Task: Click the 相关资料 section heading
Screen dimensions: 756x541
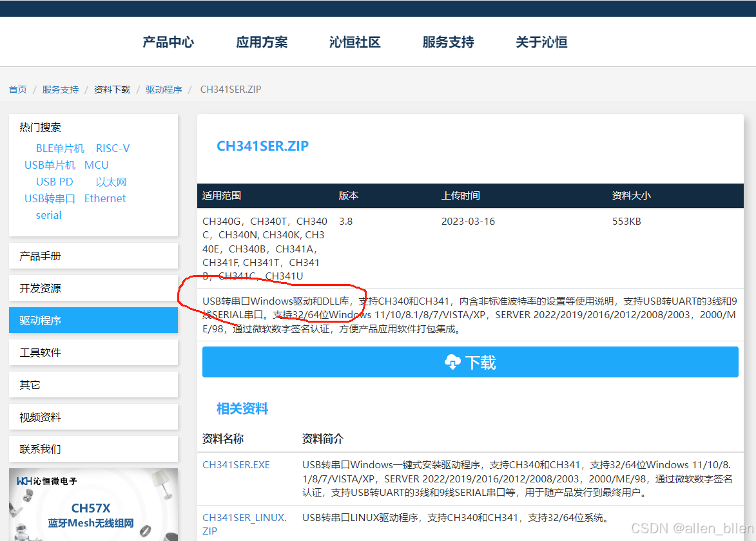Action: coord(242,408)
